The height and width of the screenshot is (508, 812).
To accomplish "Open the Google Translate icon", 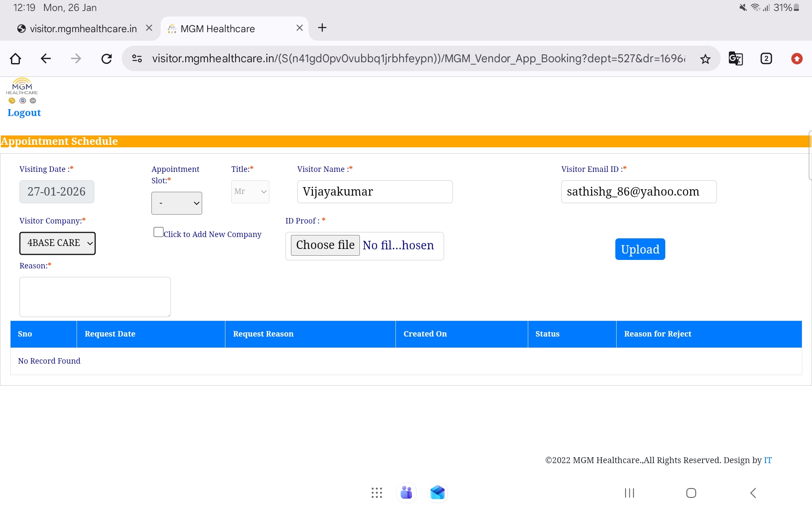I will click(x=735, y=58).
